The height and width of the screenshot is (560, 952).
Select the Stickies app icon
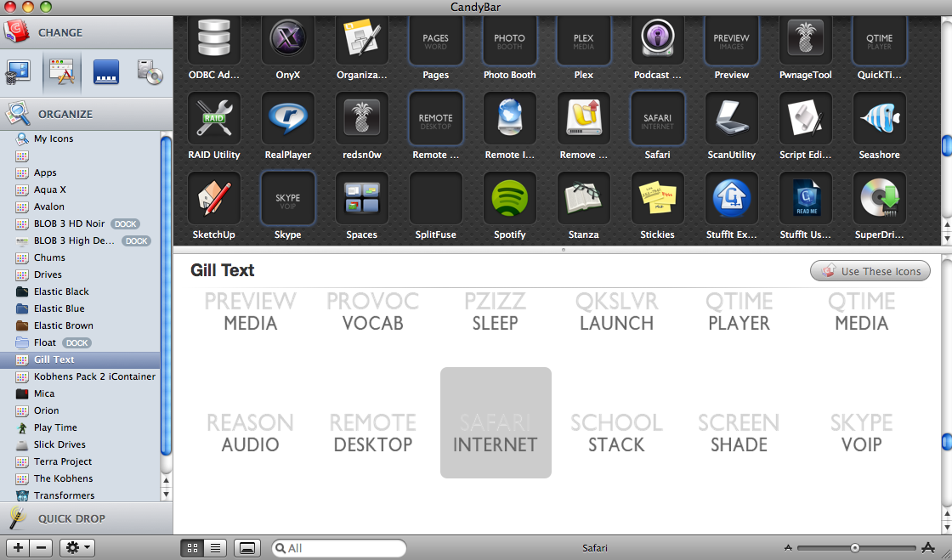click(x=658, y=198)
